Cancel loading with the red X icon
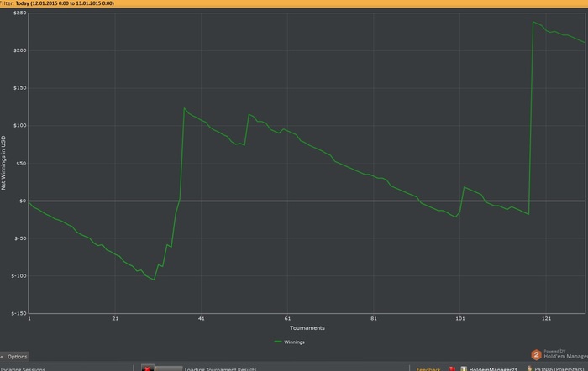This screenshot has width=588, height=371. (147, 368)
